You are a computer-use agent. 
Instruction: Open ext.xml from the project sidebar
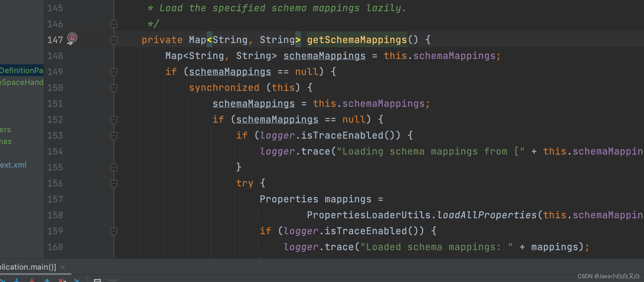(13, 165)
